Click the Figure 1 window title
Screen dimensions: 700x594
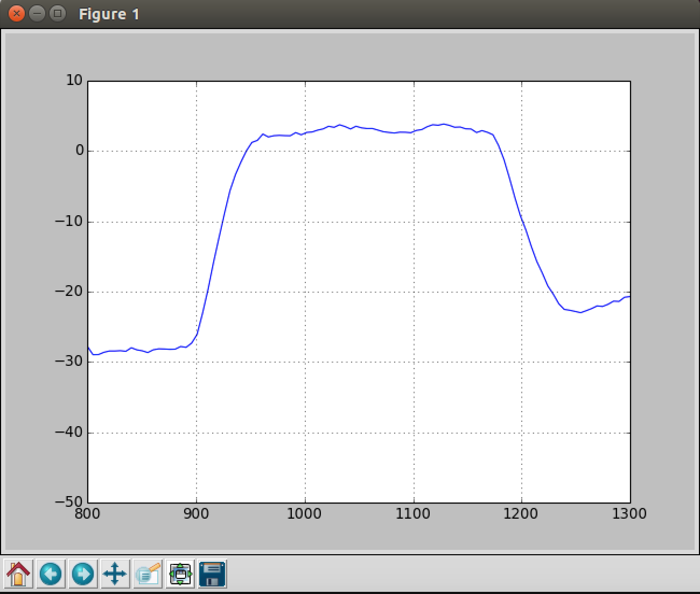(109, 14)
